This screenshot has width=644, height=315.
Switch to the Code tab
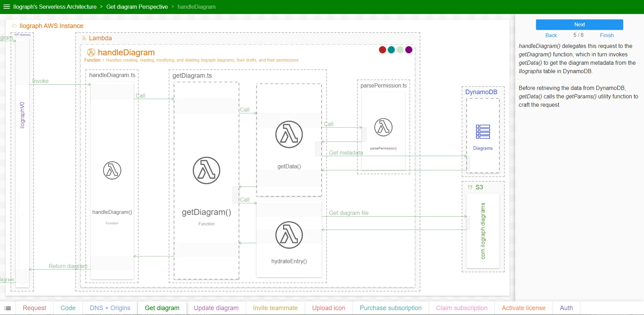click(x=68, y=308)
